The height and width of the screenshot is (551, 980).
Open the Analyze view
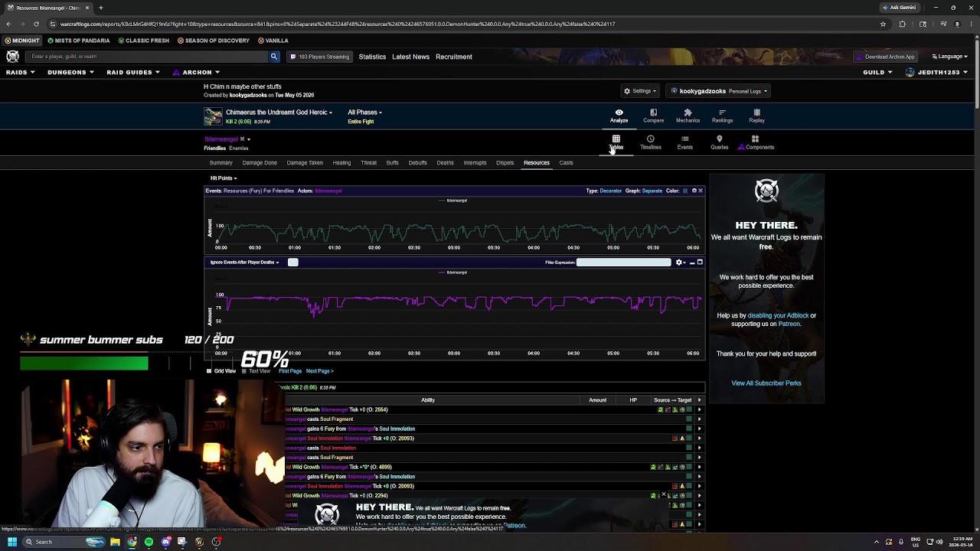coord(619,116)
